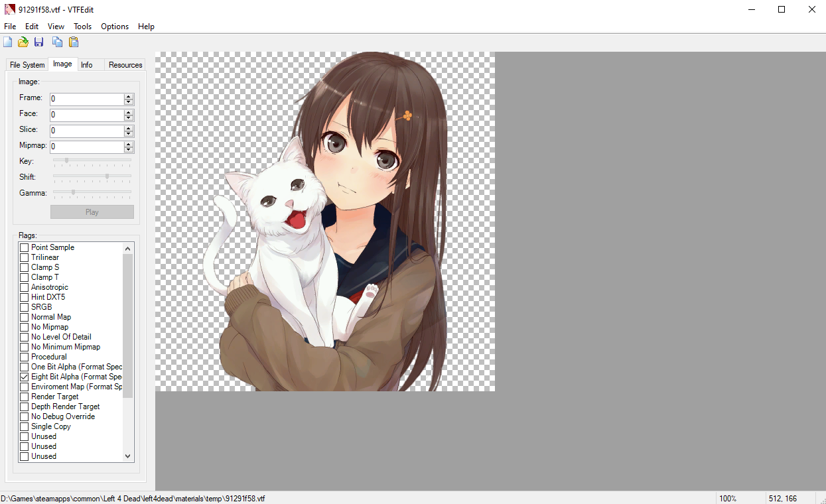Increase the Mipmap spinner value

pos(129,145)
